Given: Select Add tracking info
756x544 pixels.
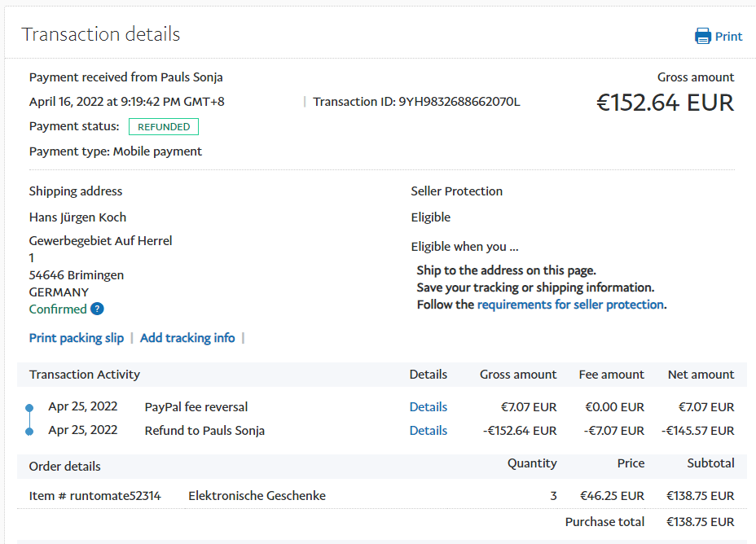Looking at the screenshot, I should (x=187, y=338).
